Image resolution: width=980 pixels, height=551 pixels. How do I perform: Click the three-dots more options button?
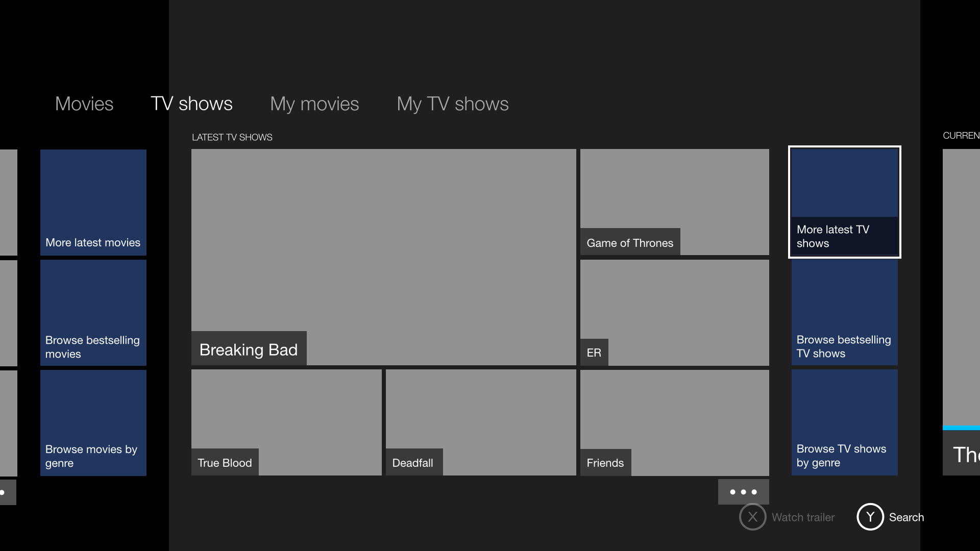coord(744,492)
